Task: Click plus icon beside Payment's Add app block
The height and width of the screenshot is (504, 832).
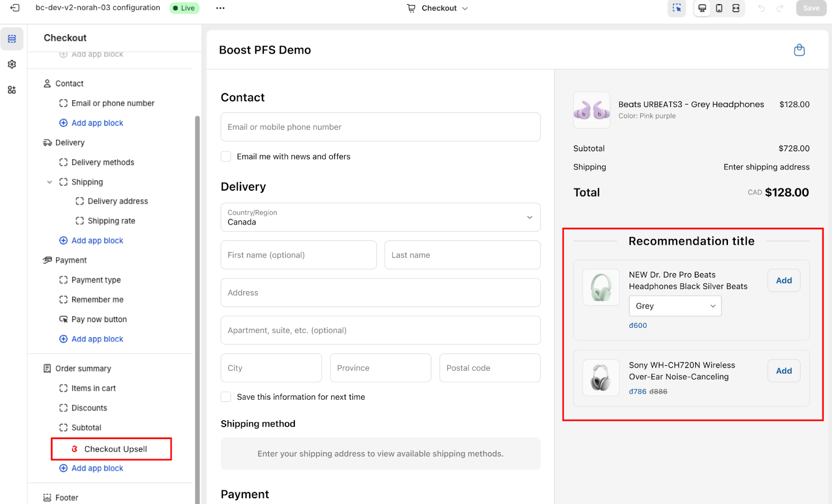Action: click(63, 339)
